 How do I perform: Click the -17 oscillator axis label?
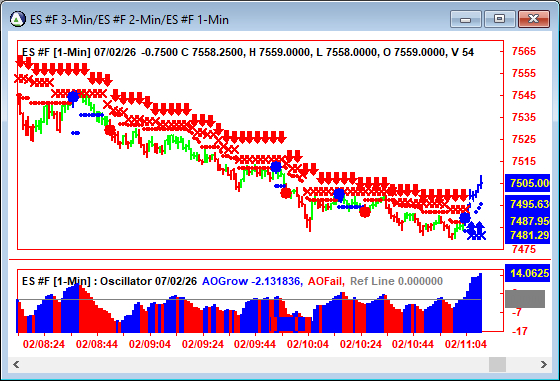pos(520,331)
